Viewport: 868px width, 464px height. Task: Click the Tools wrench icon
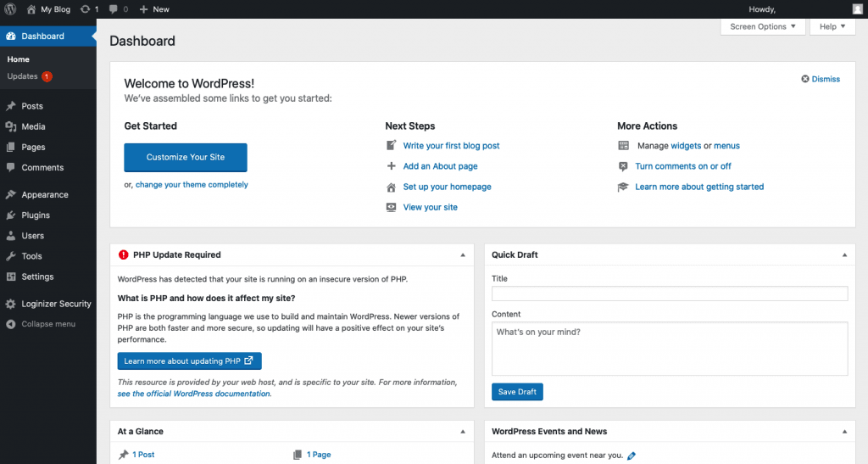coord(10,256)
